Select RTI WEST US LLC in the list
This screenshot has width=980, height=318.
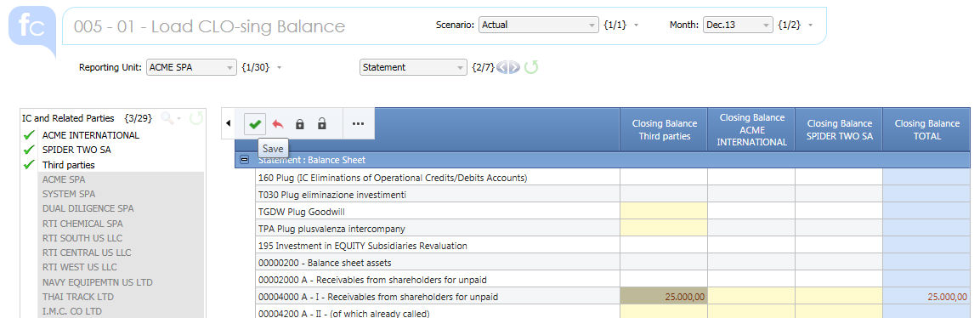click(x=80, y=267)
